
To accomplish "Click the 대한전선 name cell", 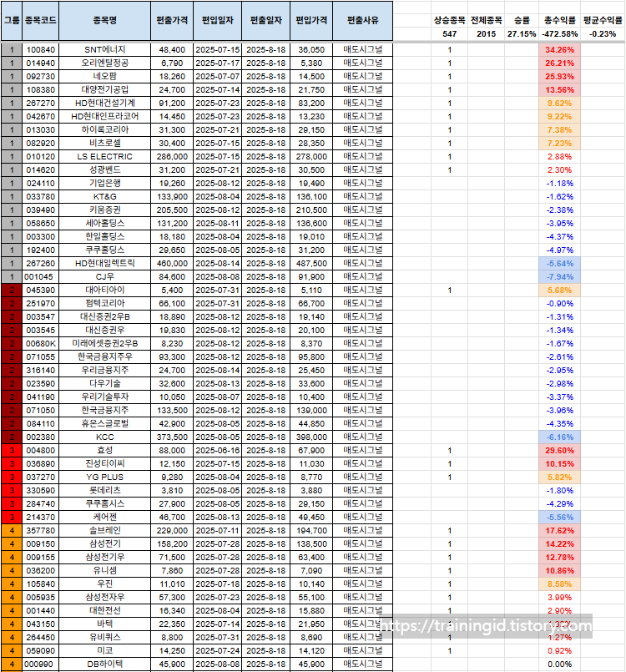I will 104,611.
